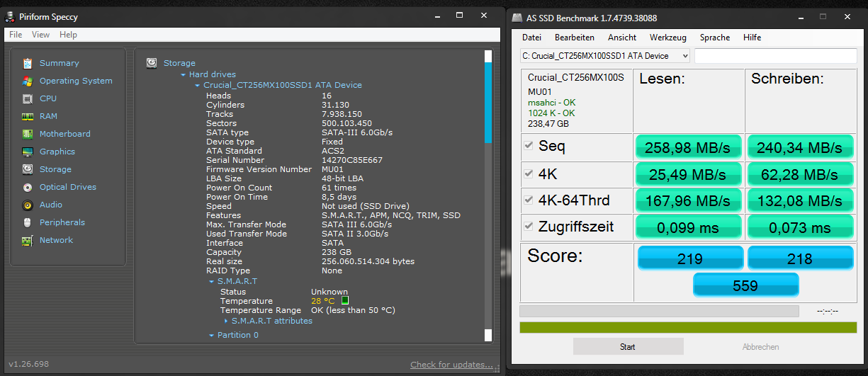Click the Peripherals mouse icon in sidebar

(28, 222)
